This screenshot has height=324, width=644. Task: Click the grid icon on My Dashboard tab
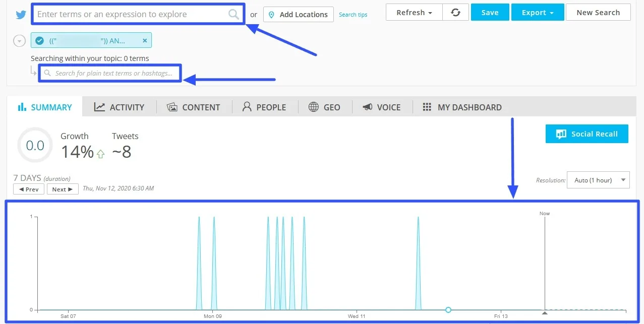point(427,107)
